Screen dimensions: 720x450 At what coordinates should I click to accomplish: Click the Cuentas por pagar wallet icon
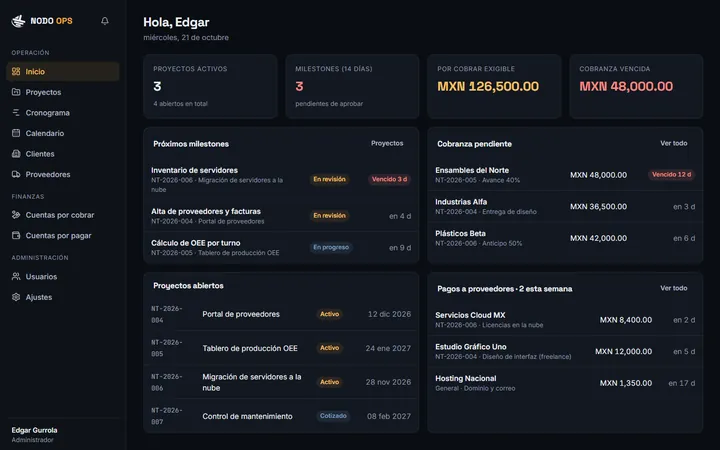pyautogui.click(x=16, y=236)
